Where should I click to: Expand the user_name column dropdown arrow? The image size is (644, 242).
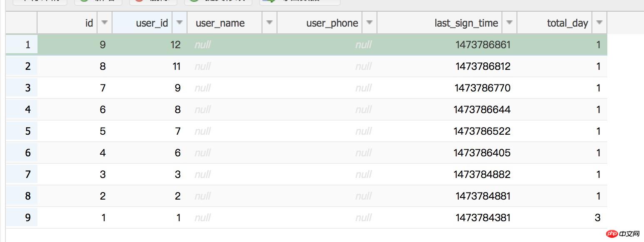[270, 23]
